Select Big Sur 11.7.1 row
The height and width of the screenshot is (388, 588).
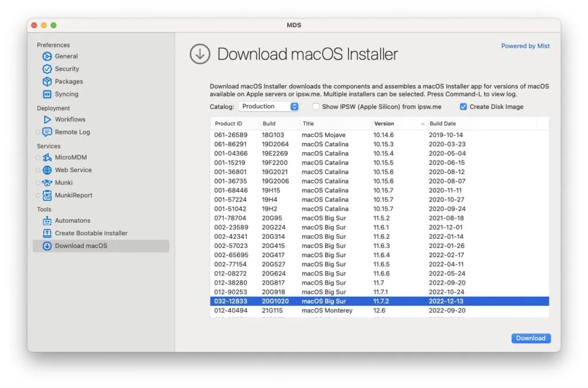(x=380, y=292)
